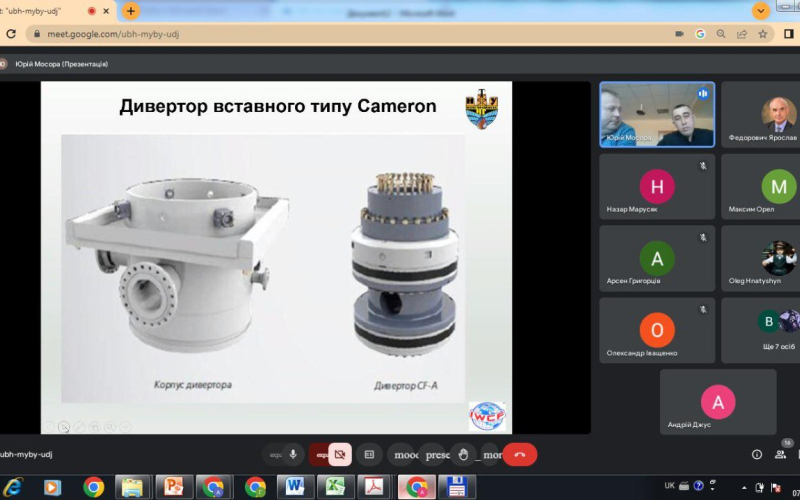Image resolution: width=800 pixels, height=500 pixels.
Task: Show hidden tray icons arrow
Action: pos(744,487)
